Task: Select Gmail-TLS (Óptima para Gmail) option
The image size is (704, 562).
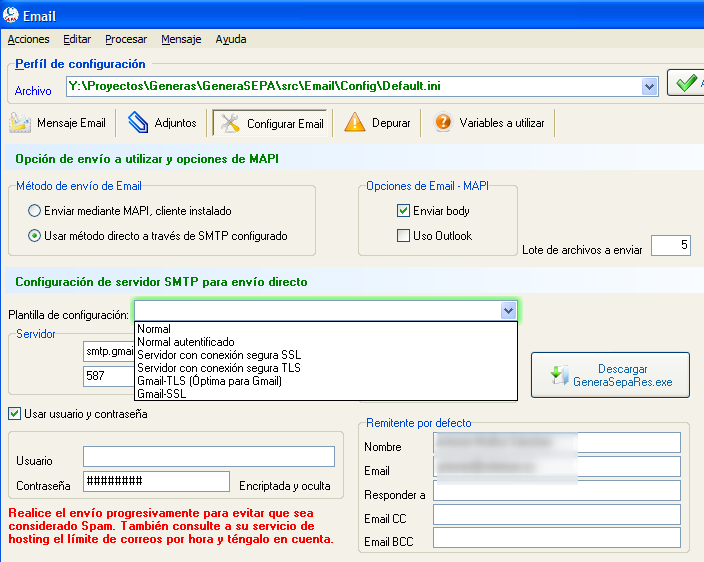Action: [326, 381]
